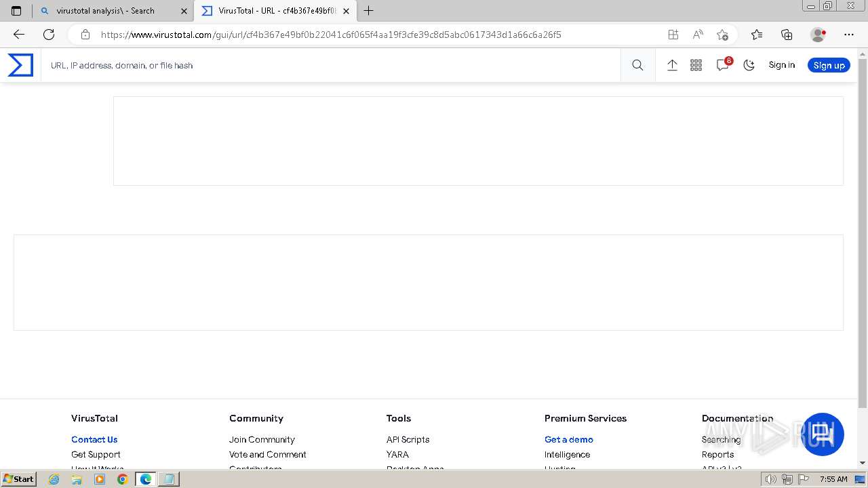Click the browser profile avatar
Screen dimensions: 868x488
[818, 35]
